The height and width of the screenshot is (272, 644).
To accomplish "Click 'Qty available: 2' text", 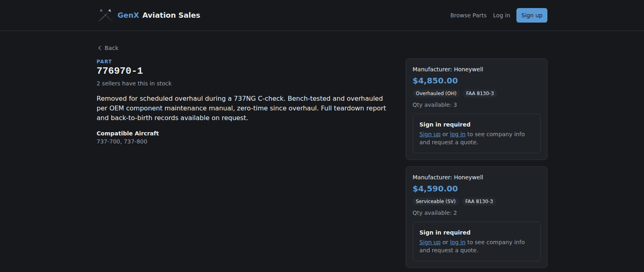I will tap(435, 213).
